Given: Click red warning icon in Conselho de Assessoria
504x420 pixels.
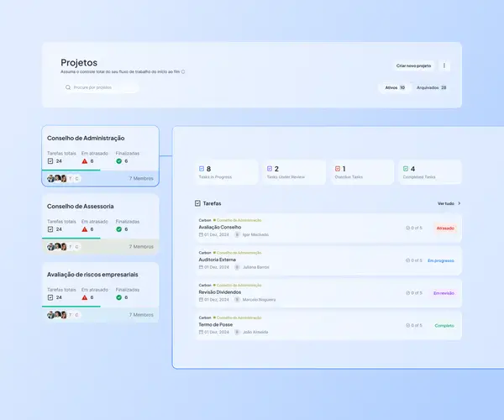Looking at the screenshot, I should (x=85, y=229).
